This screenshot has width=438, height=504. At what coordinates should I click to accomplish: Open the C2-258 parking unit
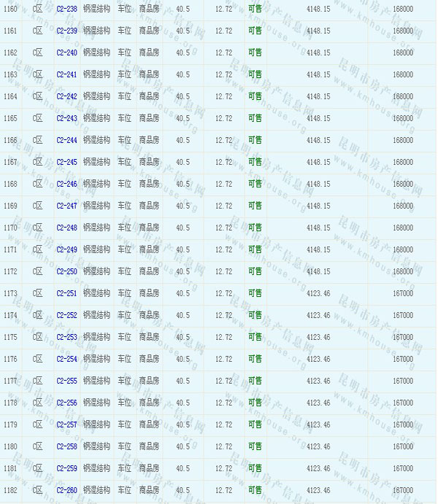pyautogui.click(x=66, y=446)
